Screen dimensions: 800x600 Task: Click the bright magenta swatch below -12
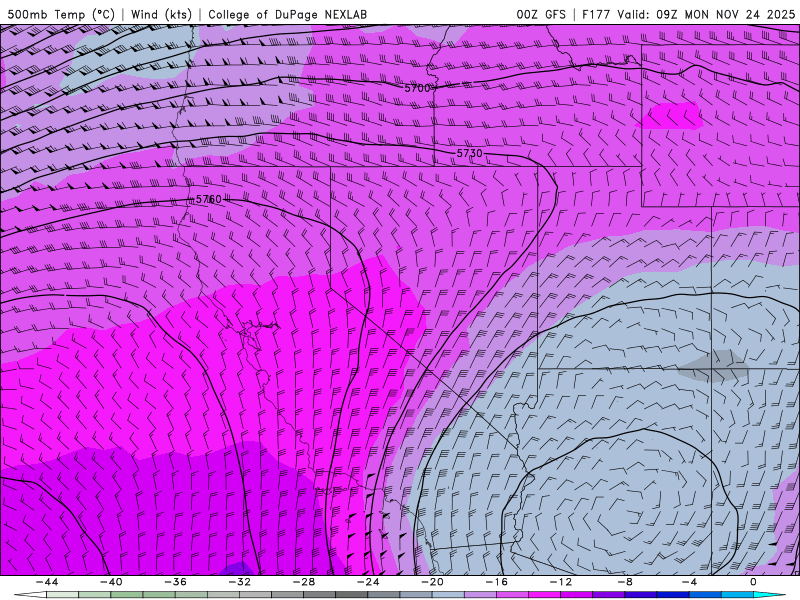(x=544, y=595)
